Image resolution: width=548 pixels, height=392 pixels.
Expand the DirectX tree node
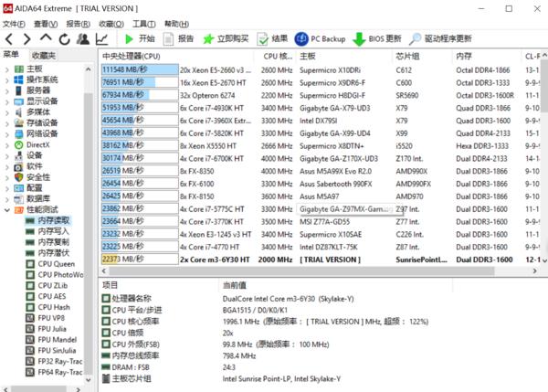coord(7,145)
